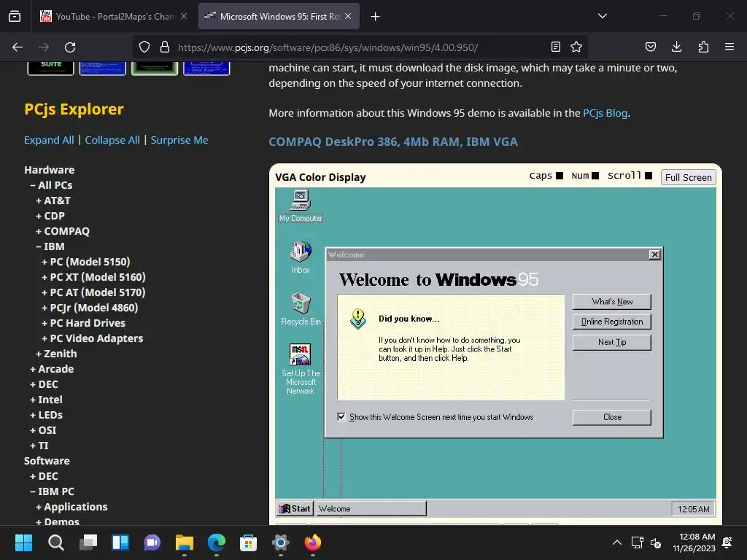The image size is (747, 560).
Task: Click the Full Screen button
Action: (688, 177)
